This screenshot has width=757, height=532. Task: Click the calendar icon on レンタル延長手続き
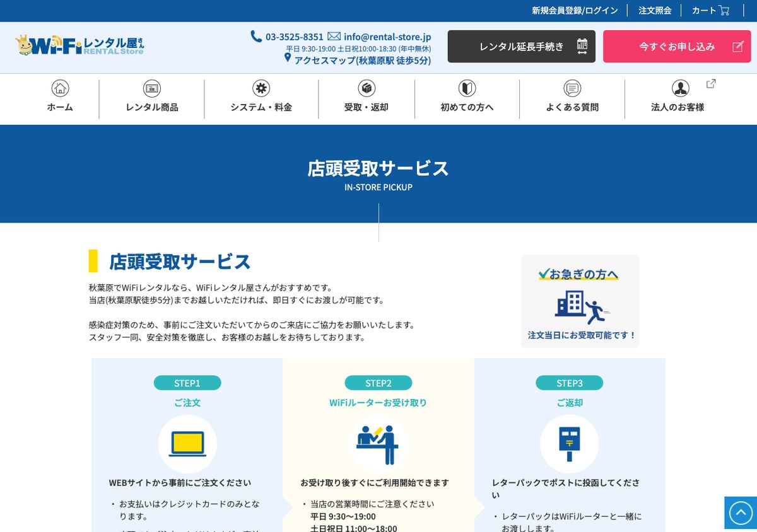tap(582, 47)
